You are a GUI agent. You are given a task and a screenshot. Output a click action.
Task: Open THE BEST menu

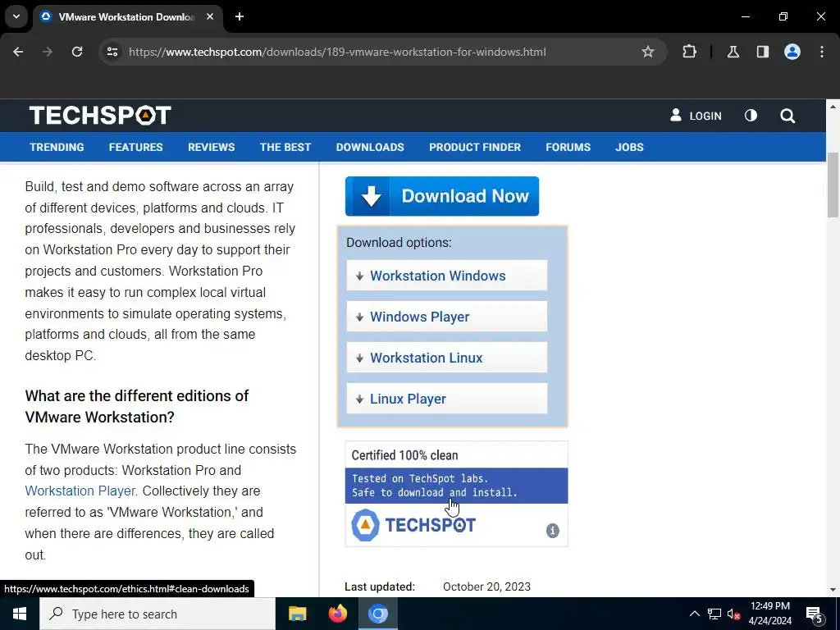point(285,148)
